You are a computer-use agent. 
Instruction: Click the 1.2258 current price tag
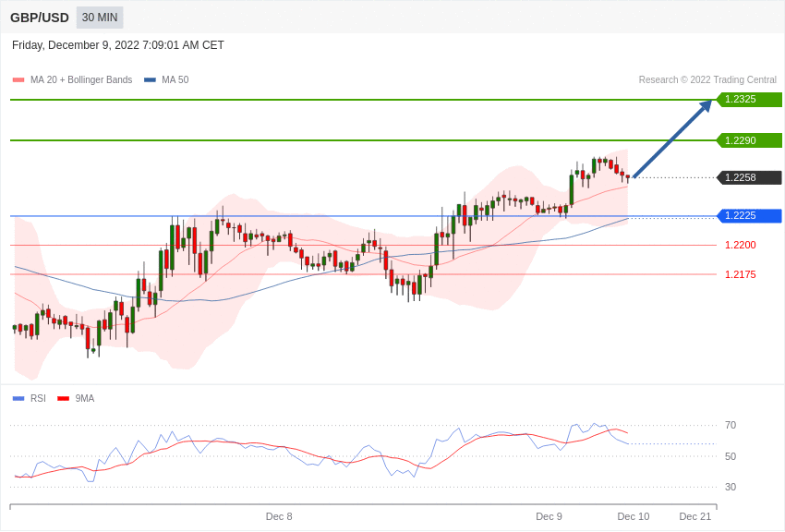point(749,177)
